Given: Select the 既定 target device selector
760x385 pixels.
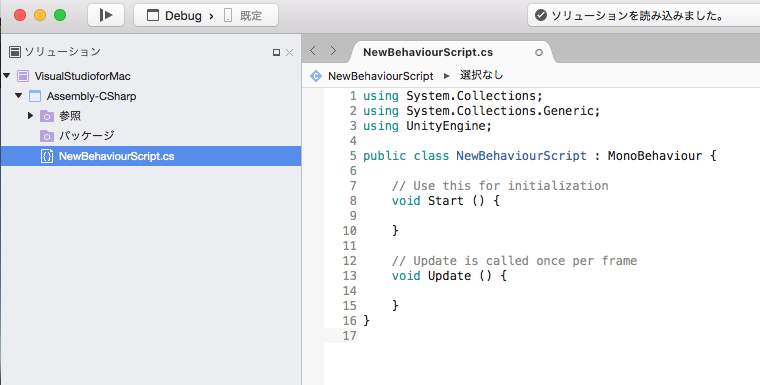Looking at the screenshot, I should point(243,16).
